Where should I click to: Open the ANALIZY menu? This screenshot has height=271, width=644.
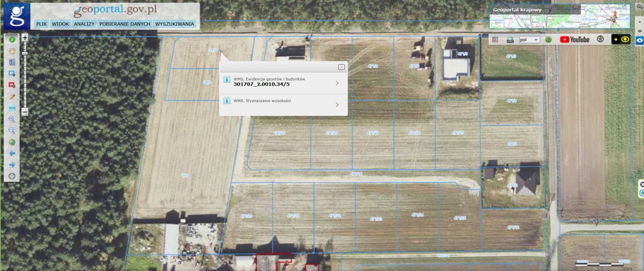84,24
